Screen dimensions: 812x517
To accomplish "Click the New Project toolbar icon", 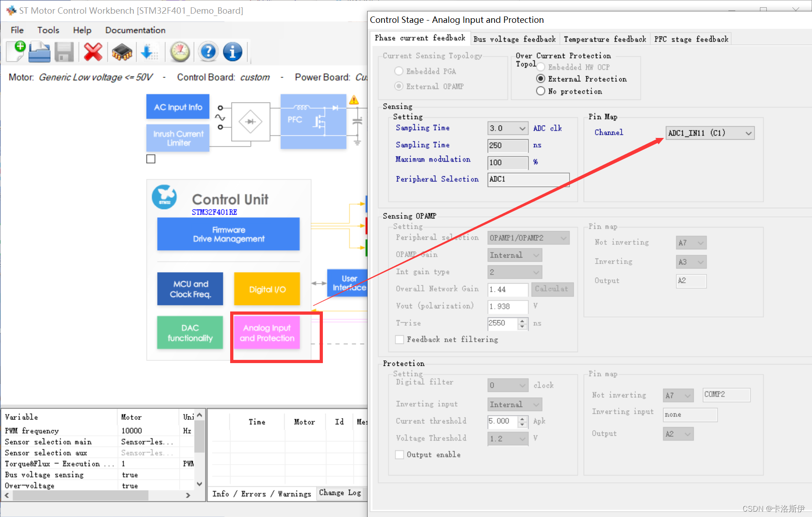I will point(16,51).
